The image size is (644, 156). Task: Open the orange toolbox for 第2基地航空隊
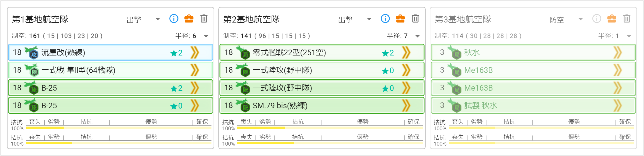pos(400,18)
